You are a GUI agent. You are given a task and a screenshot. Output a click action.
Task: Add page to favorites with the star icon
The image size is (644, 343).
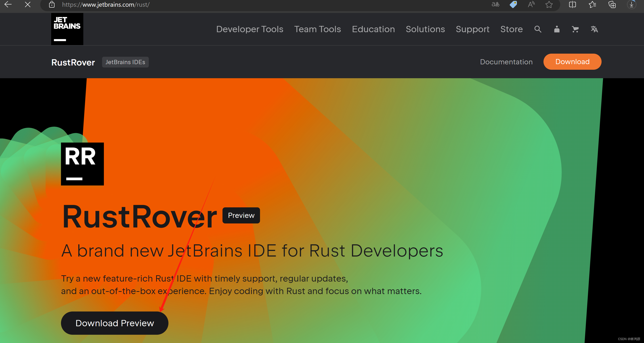click(549, 4)
